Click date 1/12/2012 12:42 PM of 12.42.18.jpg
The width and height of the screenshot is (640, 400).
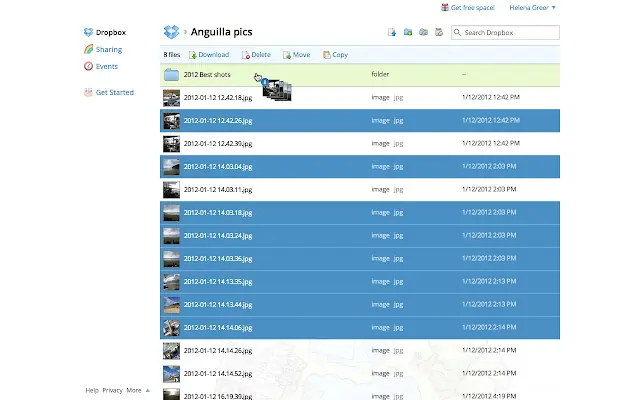click(x=491, y=97)
